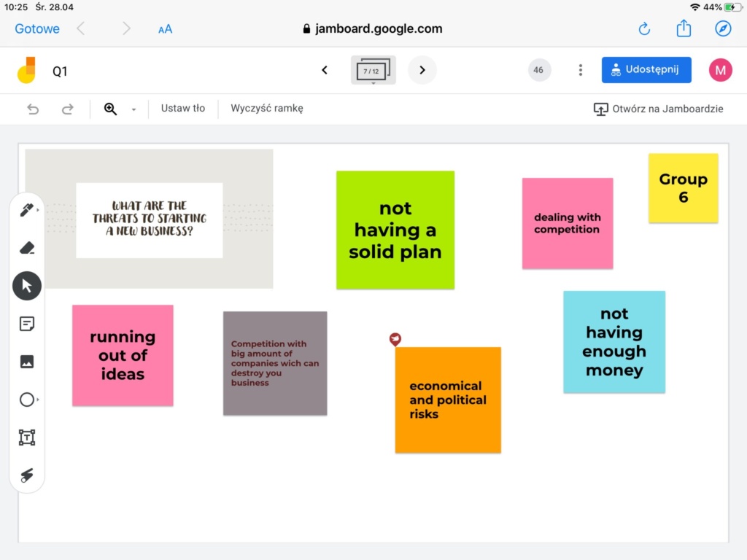Image resolution: width=747 pixels, height=560 pixels.
Task: Open the three-dot more options menu
Action: click(x=580, y=70)
